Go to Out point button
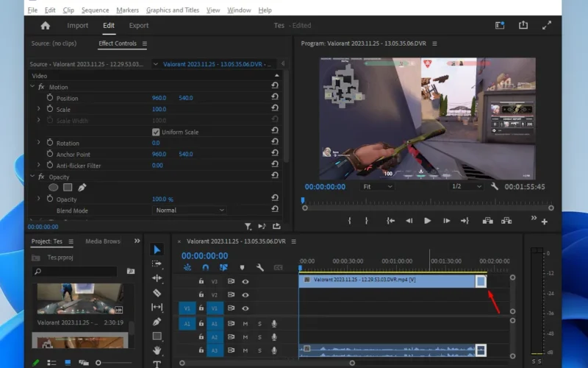This screenshot has height=368, width=588. pos(465,221)
